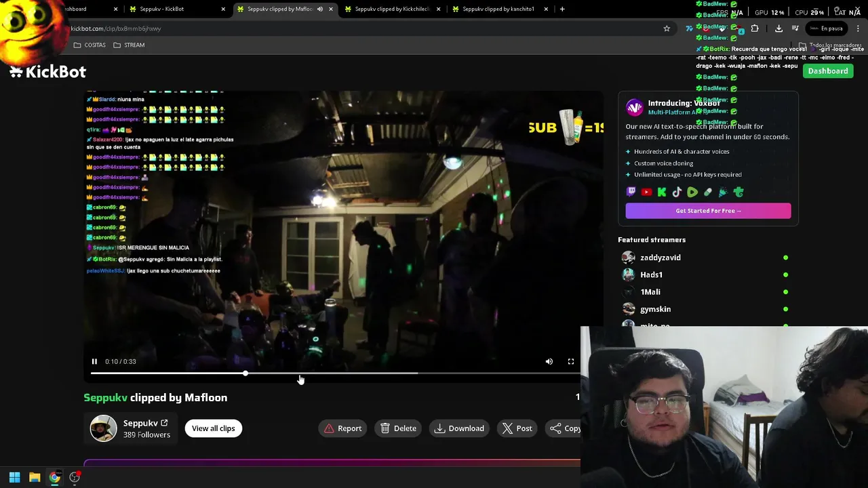Viewport: 868px width, 488px height.
Task: Open File Explorer from taskbar
Action: point(35,477)
